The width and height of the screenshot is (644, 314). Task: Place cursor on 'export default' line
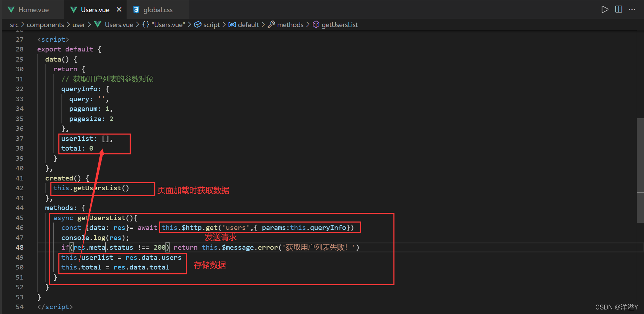69,49
